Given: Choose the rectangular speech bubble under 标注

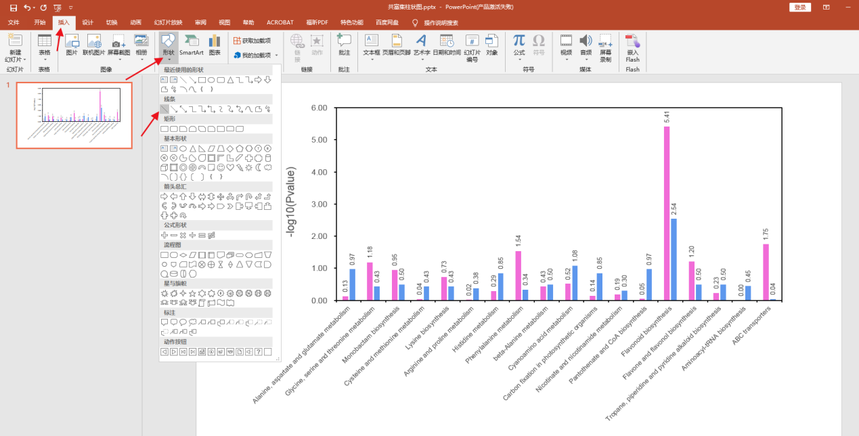Looking at the screenshot, I should [x=164, y=322].
